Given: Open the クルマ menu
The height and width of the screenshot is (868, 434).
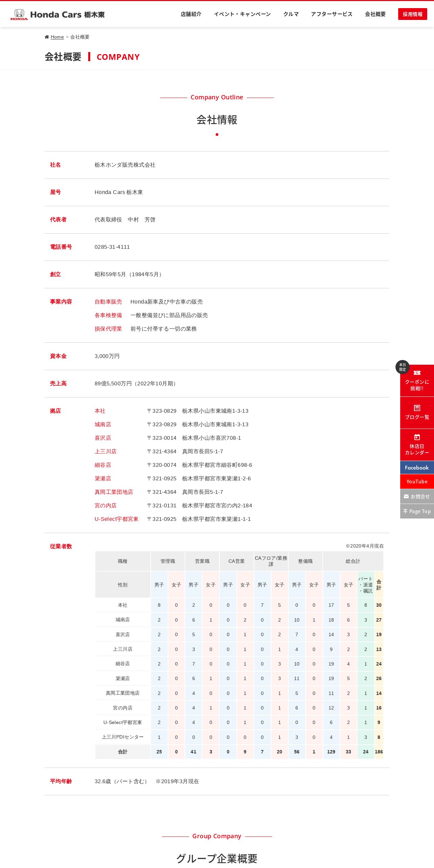Looking at the screenshot, I should [x=291, y=14].
